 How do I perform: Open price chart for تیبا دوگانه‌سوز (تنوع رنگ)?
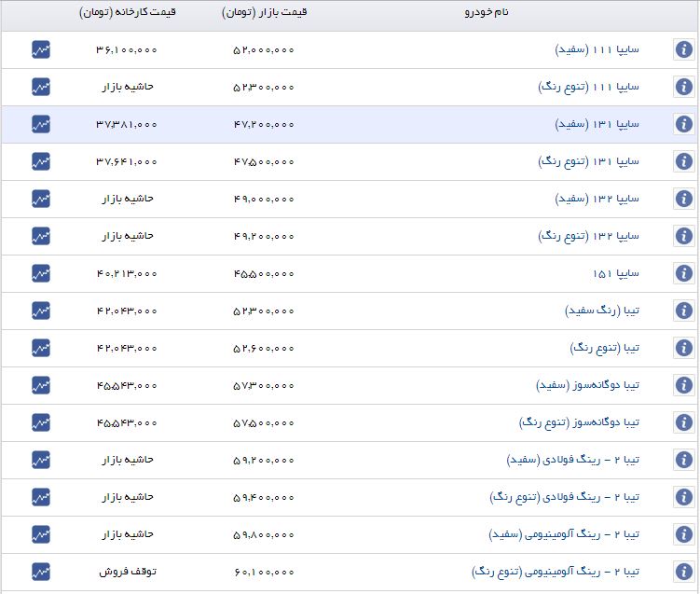point(40,422)
